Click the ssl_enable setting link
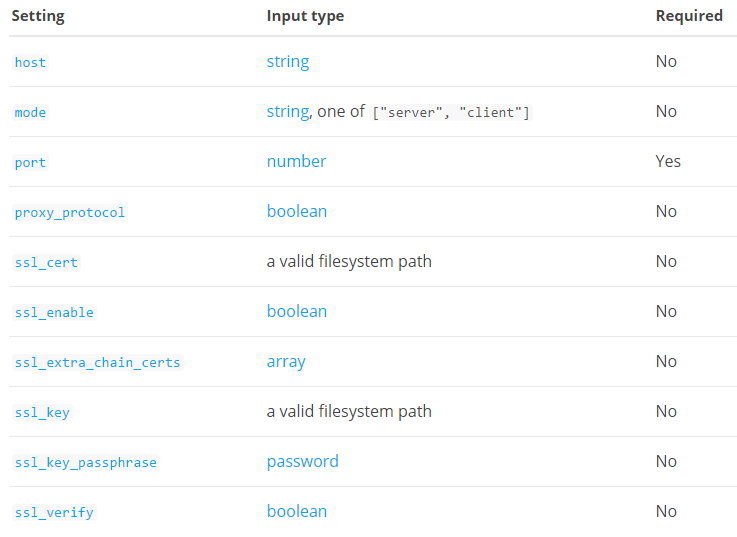Viewport: 737px width, 537px height. [x=54, y=312]
